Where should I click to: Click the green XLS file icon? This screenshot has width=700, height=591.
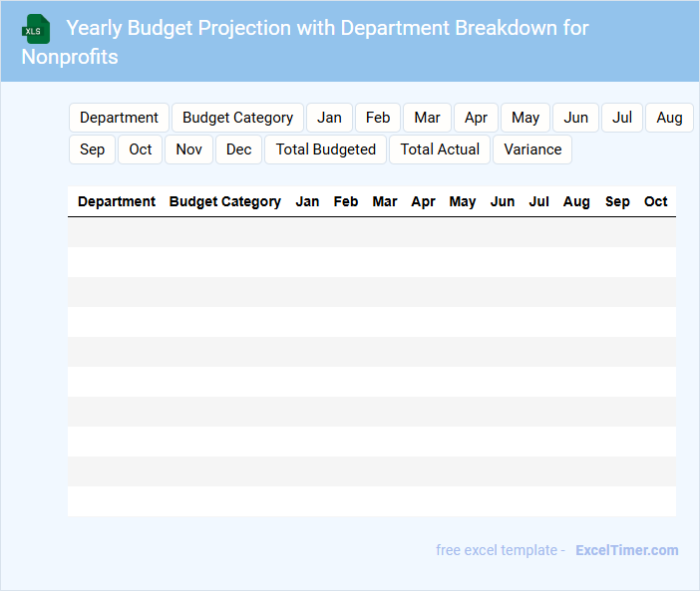(x=36, y=29)
